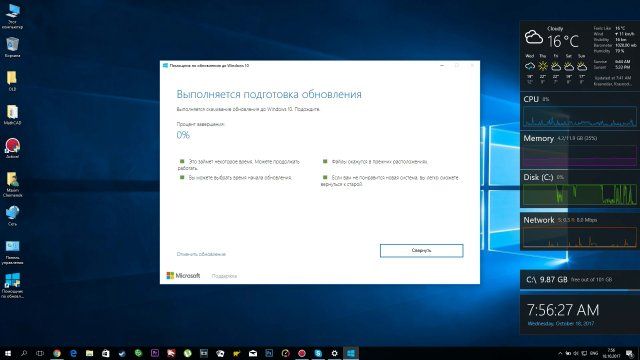The width and height of the screenshot is (640, 360).
Task: Open network status in system tray
Action: [584, 353]
